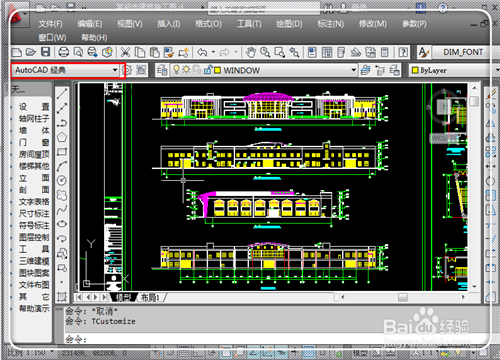Open the 文件(F) menu
500x360 pixels.
[50, 24]
